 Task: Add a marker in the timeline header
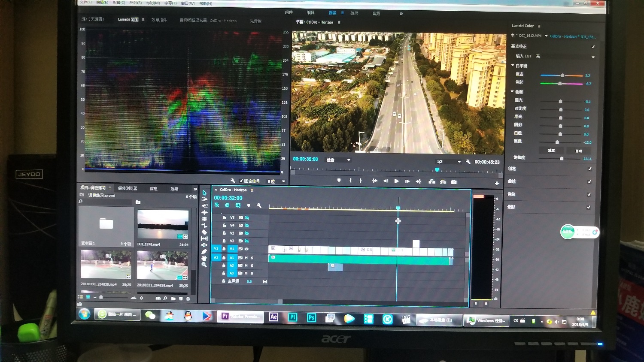pos(249,205)
